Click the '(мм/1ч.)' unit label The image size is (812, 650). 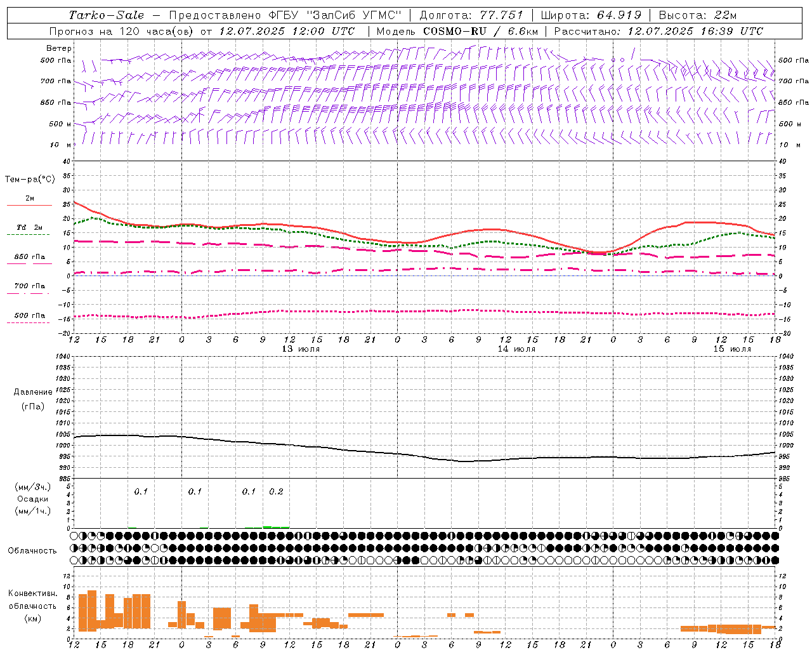[33, 510]
